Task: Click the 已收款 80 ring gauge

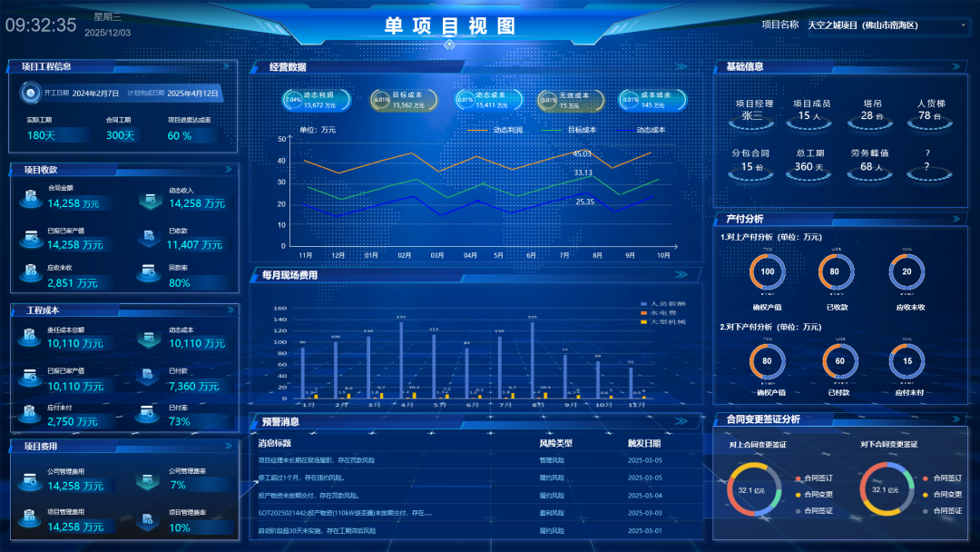Action: (836, 272)
